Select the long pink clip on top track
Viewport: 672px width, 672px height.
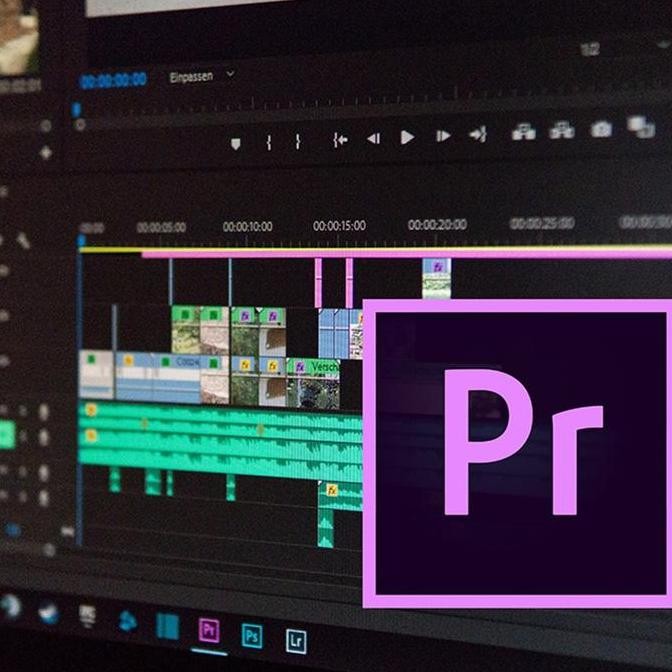pos(406,254)
